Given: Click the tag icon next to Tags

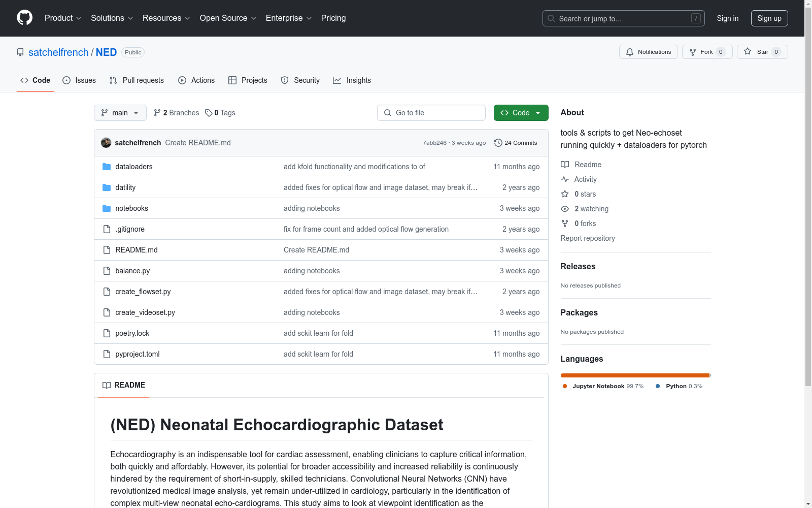Looking at the screenshot, I should (x=209, y=113).
